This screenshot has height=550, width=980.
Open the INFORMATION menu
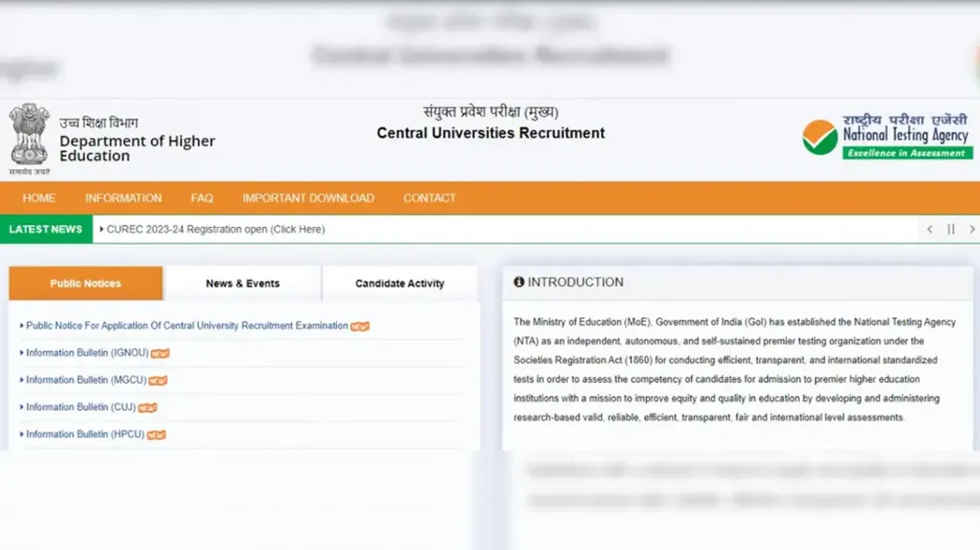coord(123,198)
